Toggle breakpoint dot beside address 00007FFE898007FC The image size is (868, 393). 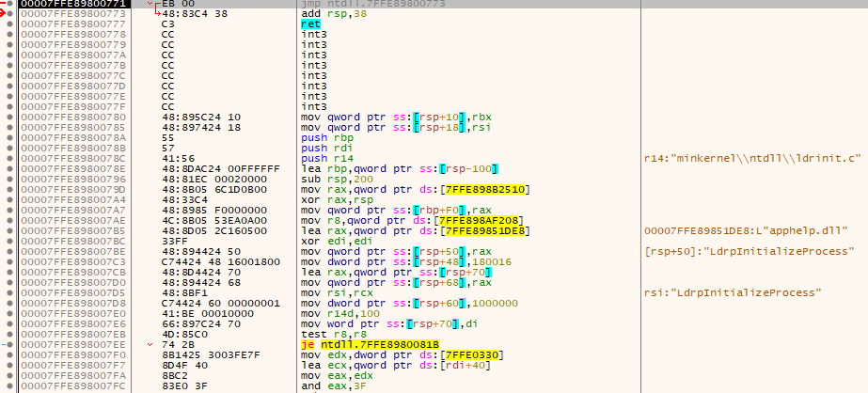click(9, 385)
